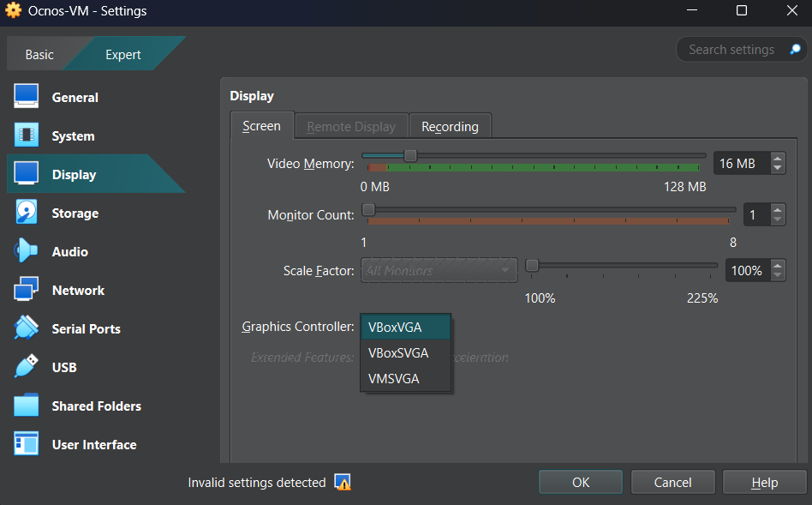Pick VBoxVGA in the dropdown list
Screen dimensions: 812x505
[x=395, y=327]
